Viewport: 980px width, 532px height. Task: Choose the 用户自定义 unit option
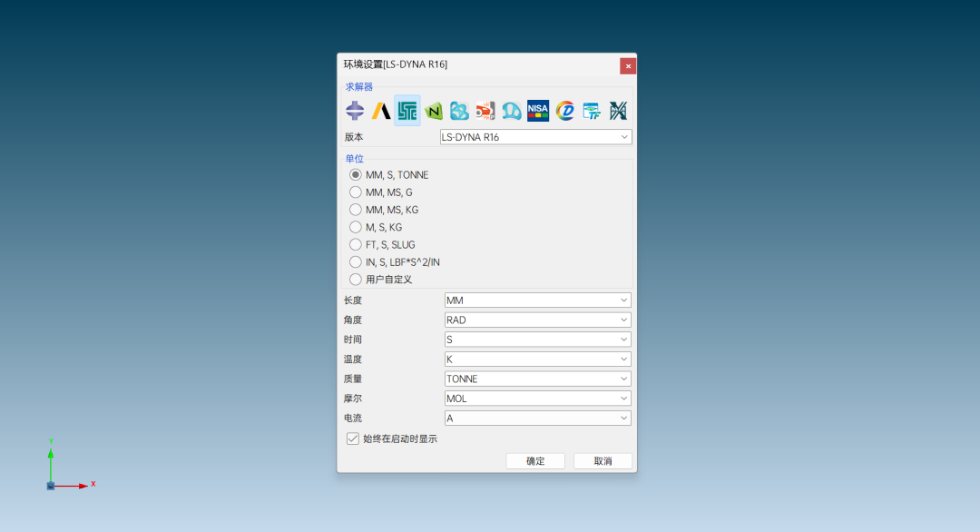pyautogui.click(x=356, y=280)
